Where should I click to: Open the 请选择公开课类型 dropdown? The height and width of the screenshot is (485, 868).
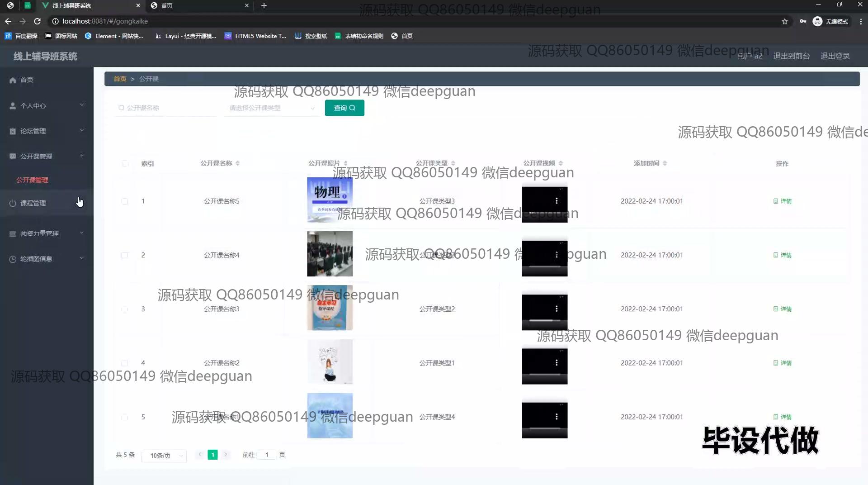(x=271, y=108)
